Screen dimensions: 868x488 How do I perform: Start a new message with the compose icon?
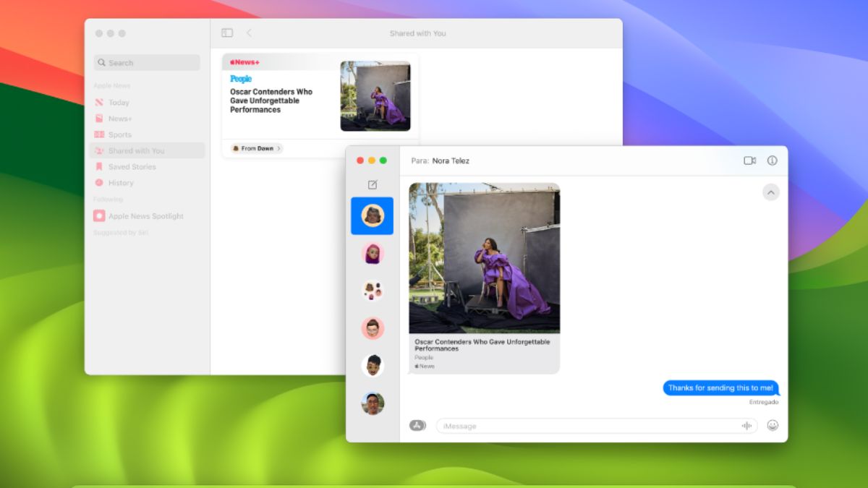(x=372, y=184)
